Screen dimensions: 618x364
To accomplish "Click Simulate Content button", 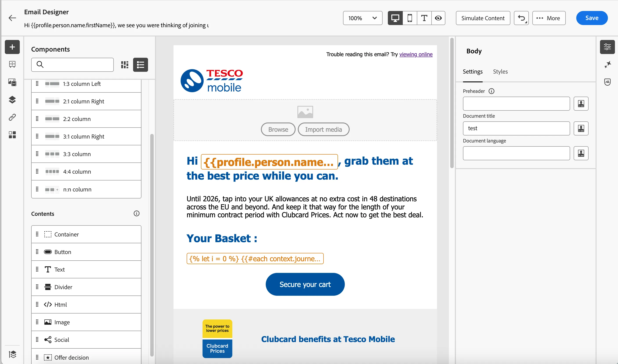I will coord(483,18).
